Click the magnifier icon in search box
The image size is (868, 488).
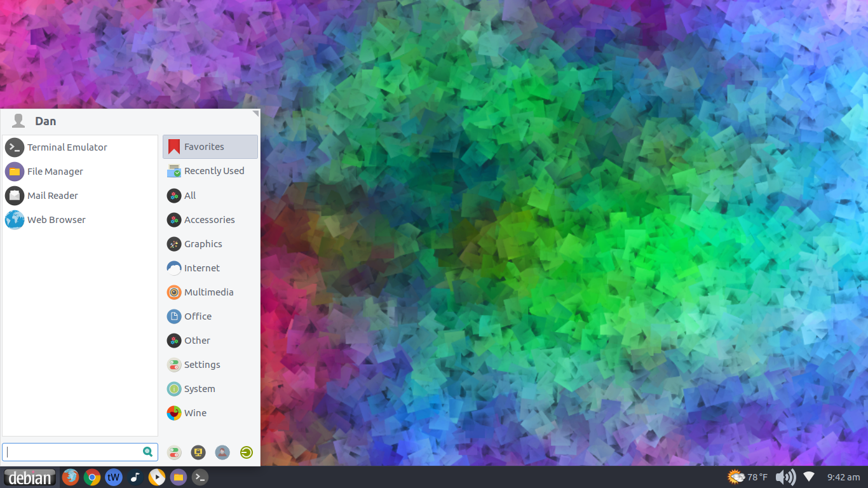point(148,452)
